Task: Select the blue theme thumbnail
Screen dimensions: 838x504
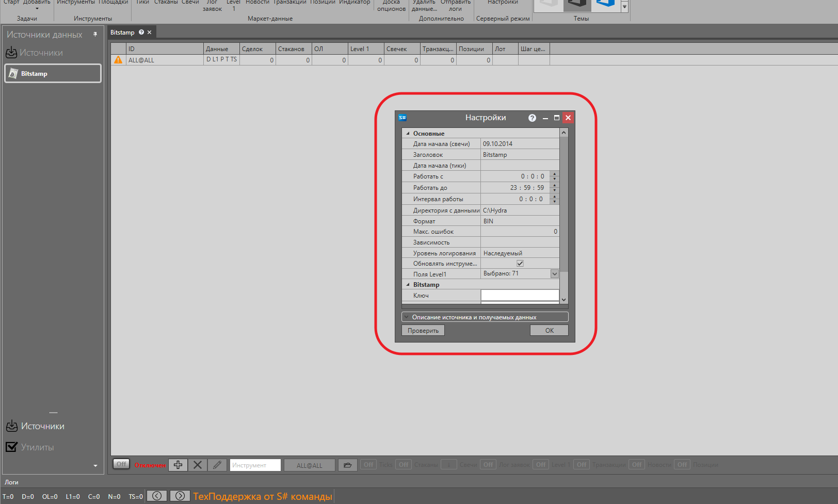Action: click(x=605, y=5)
